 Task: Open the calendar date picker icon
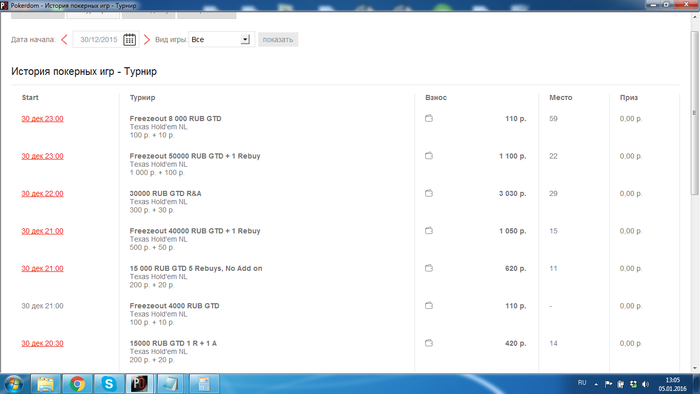click(x=129, y=39)
